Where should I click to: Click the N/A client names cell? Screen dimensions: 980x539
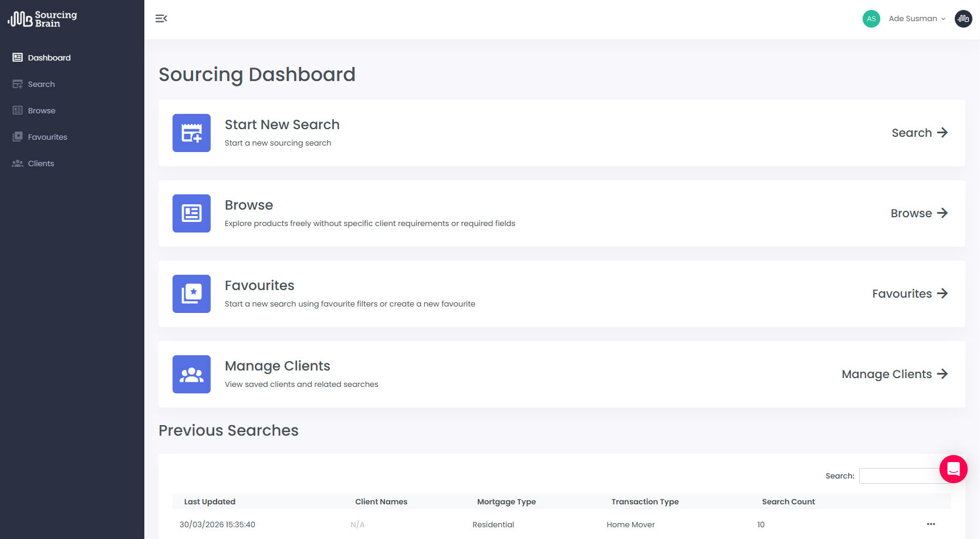357,524
